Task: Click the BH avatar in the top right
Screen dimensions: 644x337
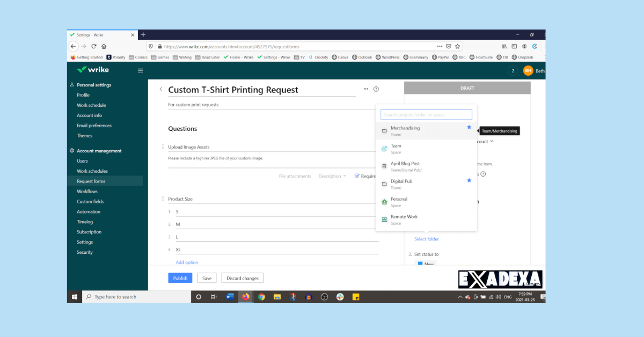Action: pos(529,70)
